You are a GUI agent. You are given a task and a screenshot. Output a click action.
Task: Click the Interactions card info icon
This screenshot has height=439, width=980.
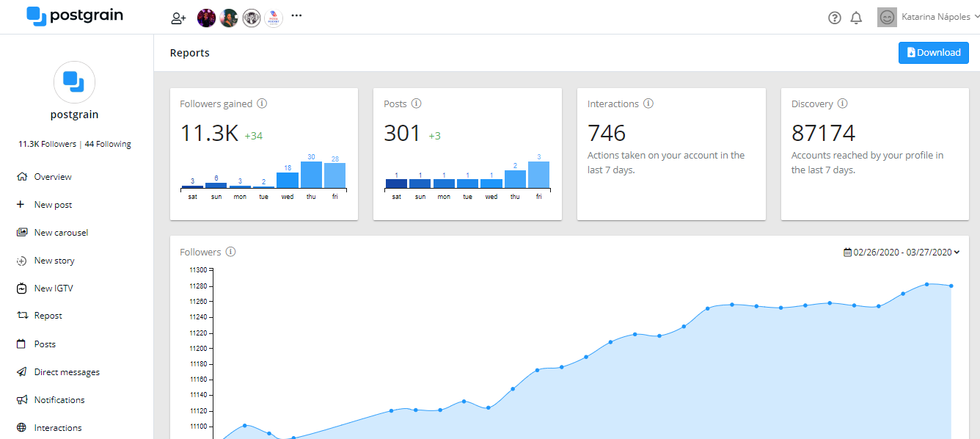pos(648,104)
